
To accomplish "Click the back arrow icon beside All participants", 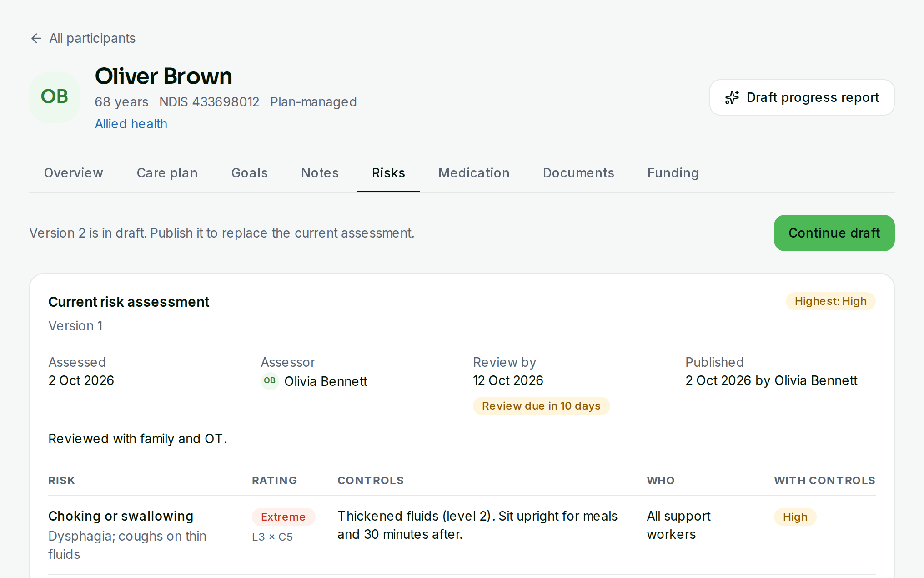I will (x=36, y=38).
